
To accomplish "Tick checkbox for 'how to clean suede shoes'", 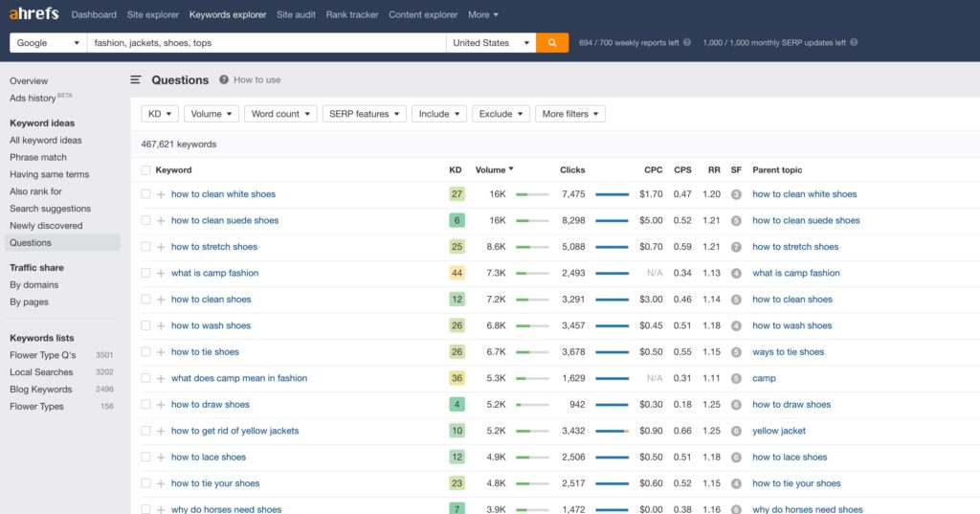I will 145,220.
